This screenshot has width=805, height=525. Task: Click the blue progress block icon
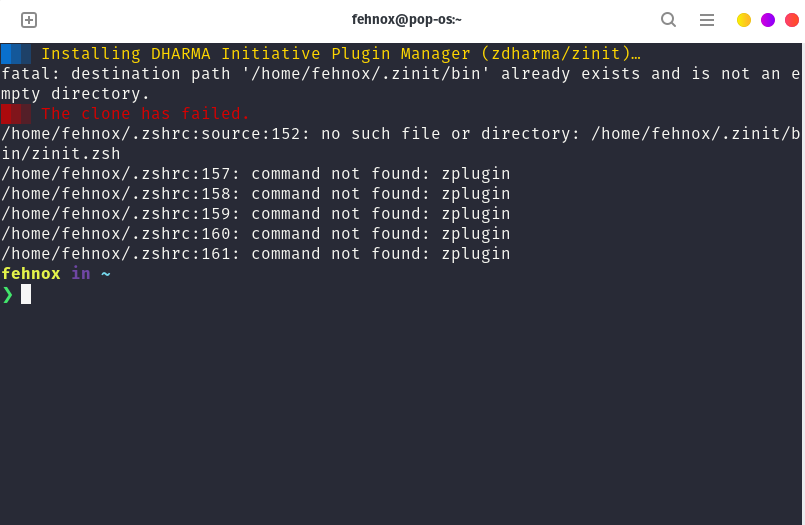(x=16, y=54)
